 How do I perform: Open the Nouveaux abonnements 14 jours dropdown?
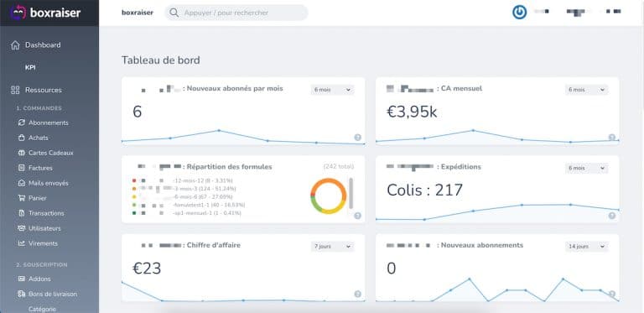(586, 247)
